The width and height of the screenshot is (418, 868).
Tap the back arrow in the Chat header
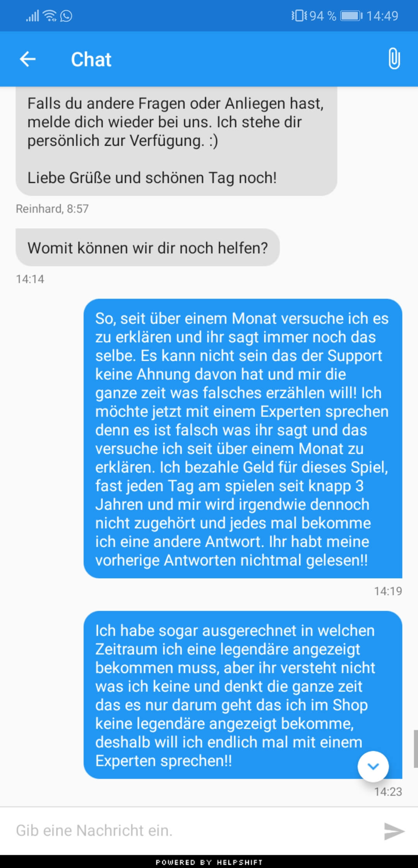(x=27, y=59)
